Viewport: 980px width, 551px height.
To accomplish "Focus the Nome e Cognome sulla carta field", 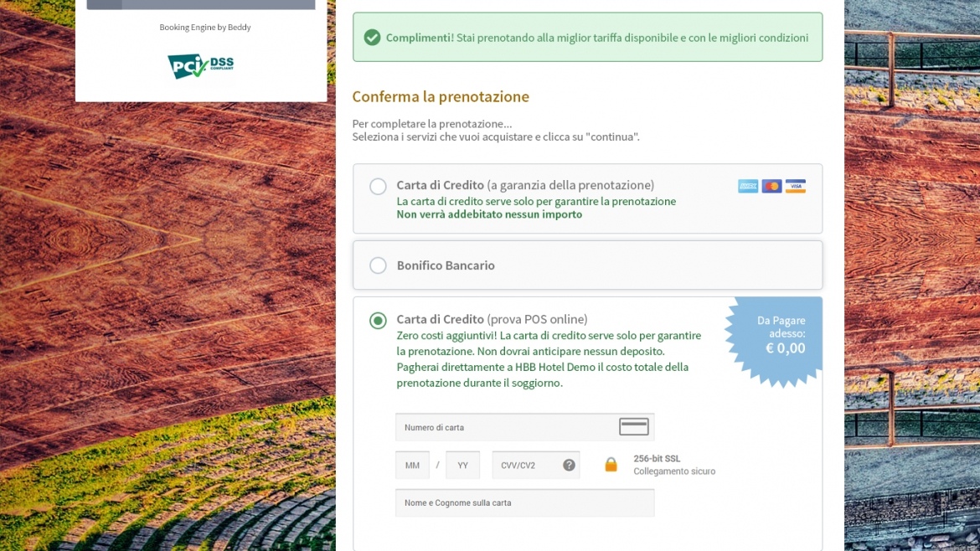I will [x=524, y=503].
